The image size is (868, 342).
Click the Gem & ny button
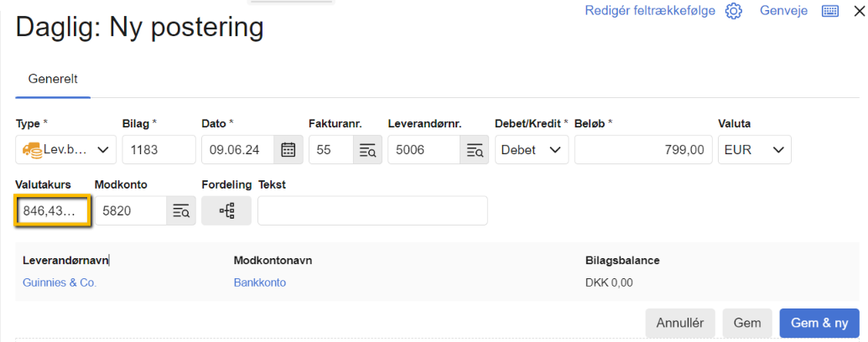coord(819,323)
